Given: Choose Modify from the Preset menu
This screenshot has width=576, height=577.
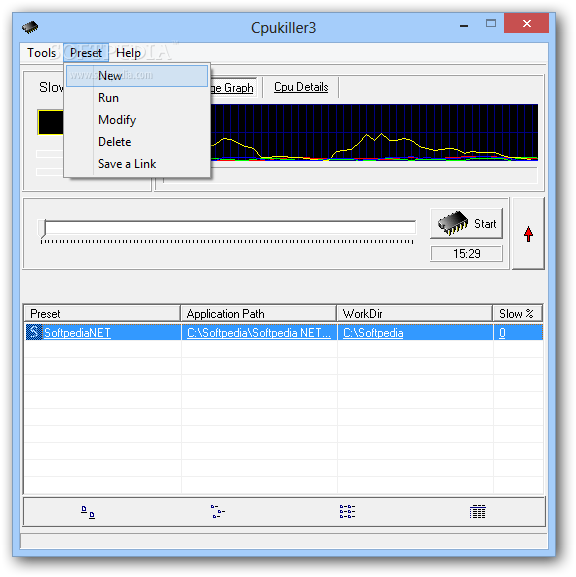Looking at the screenshot, I should point(137,120).
